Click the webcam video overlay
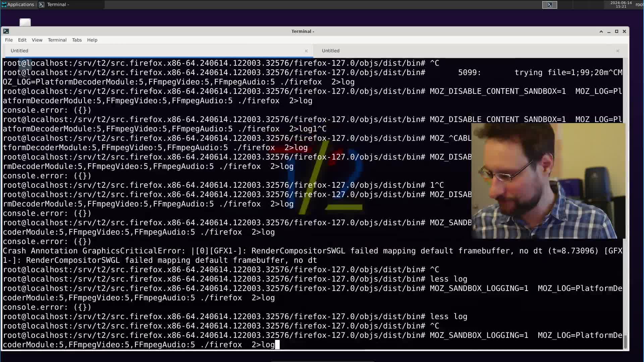 pos(548,181)
